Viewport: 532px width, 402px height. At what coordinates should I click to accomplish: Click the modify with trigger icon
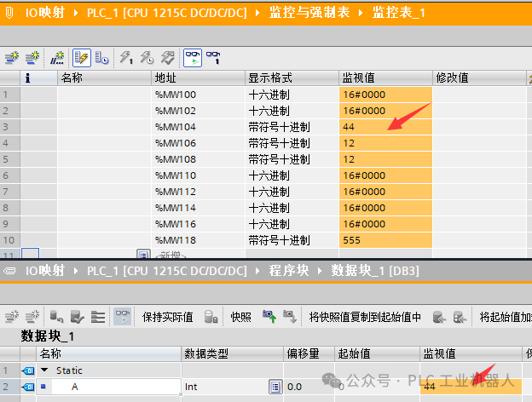[x=147, y=58]
